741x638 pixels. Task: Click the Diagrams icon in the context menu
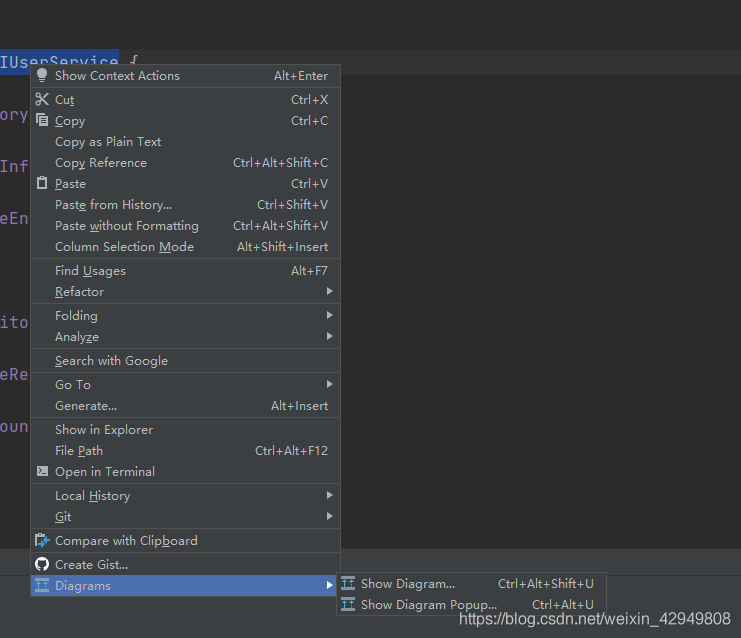click(42, 585)
